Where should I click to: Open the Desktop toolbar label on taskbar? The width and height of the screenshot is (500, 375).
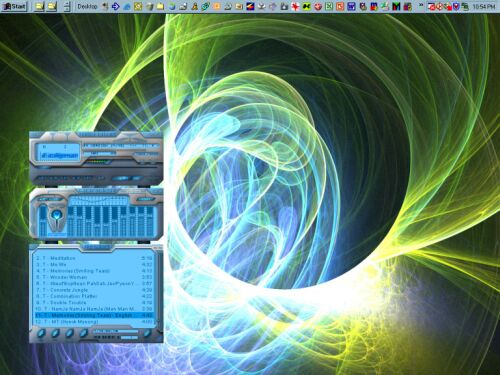87,6
